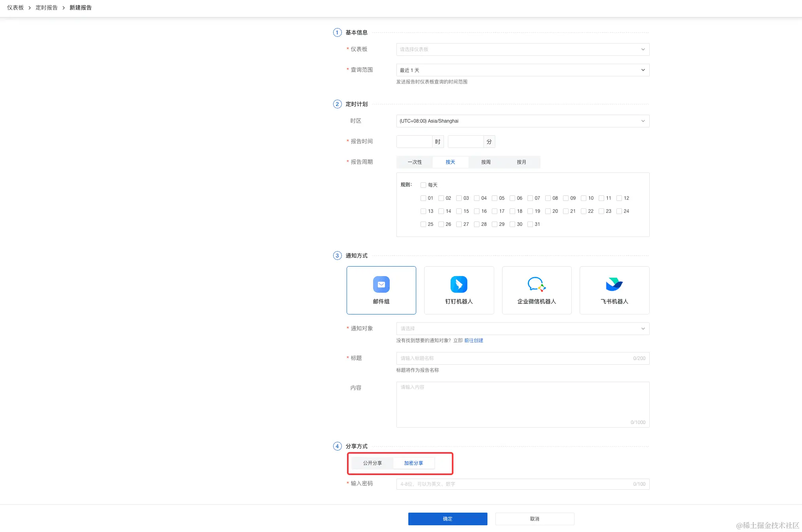Click the 确定 confirm button

[x=447, y=519]
